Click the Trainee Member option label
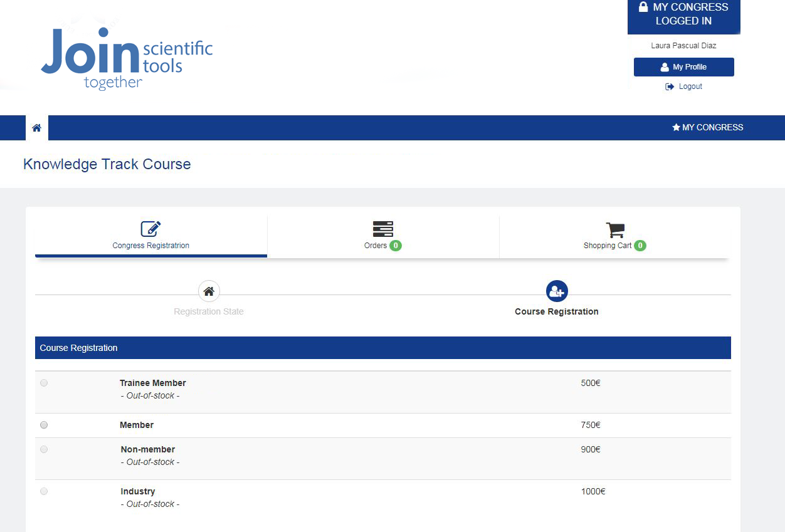Viewport: 785px width, 532px height. (x=153, y=383)
